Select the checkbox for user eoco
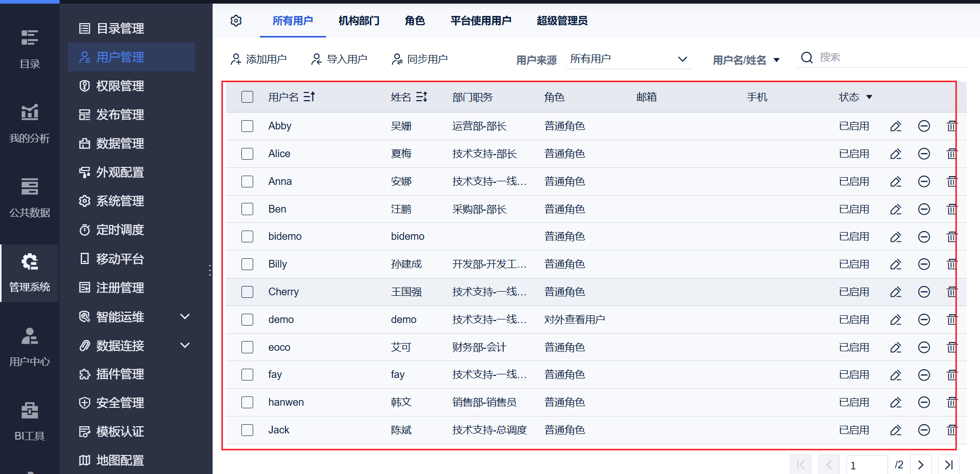The image size is (980, 474). (x=248, y=347)
